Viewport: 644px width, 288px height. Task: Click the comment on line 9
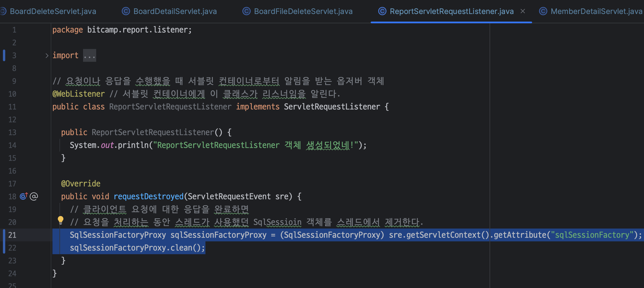218,81
